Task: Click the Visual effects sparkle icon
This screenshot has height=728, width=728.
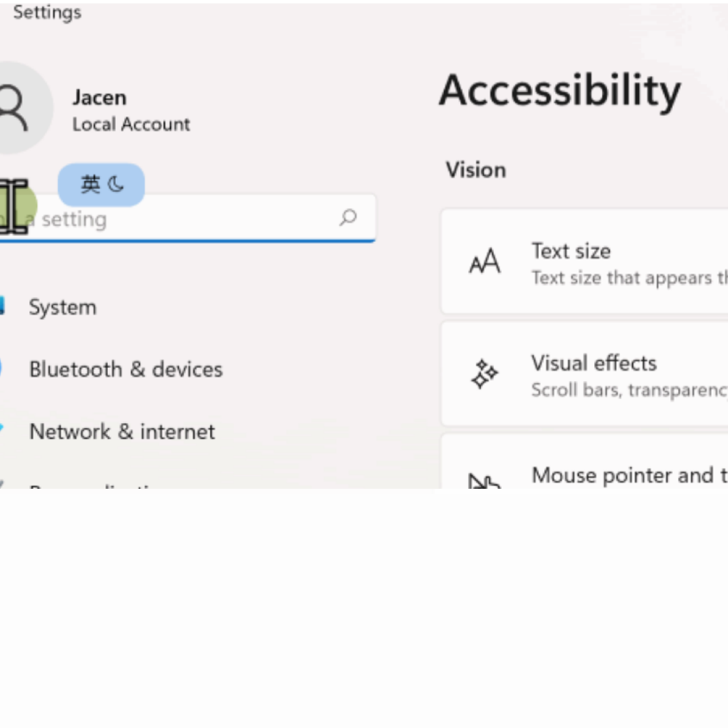Action: pyautogui.click(x=484, y=374)
